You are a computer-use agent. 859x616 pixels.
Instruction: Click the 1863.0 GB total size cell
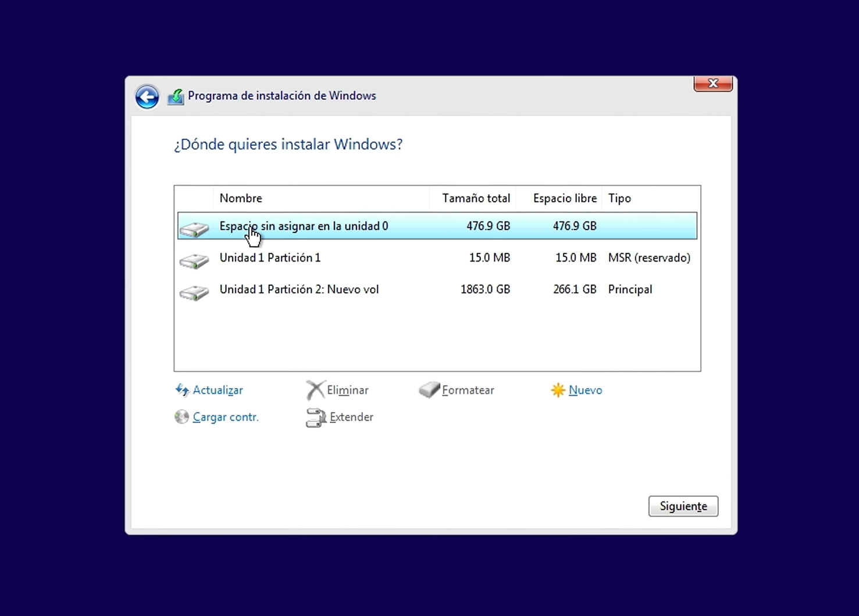[485, 289]
